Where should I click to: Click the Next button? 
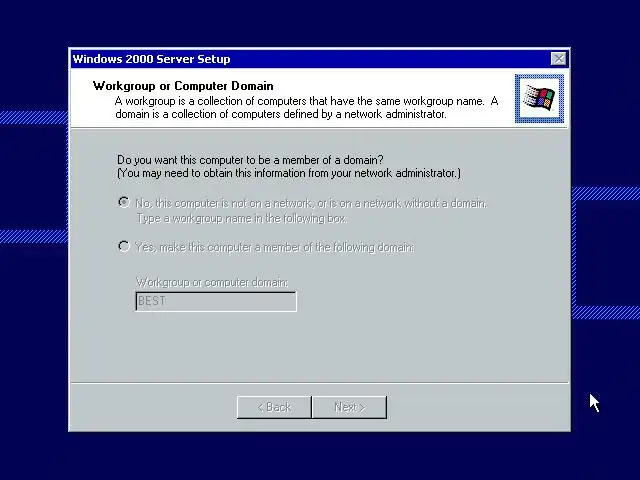click(x=349, y=407)
